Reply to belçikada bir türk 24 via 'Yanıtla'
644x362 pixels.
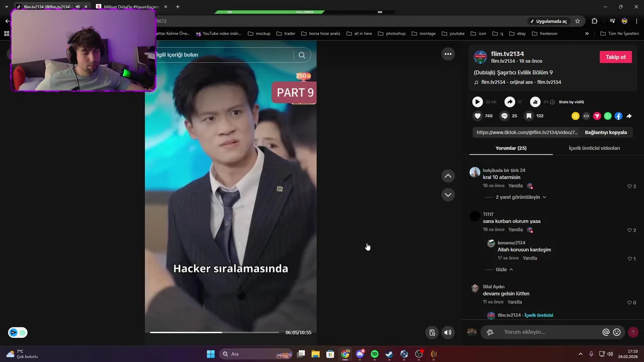(x=515, y=186)
